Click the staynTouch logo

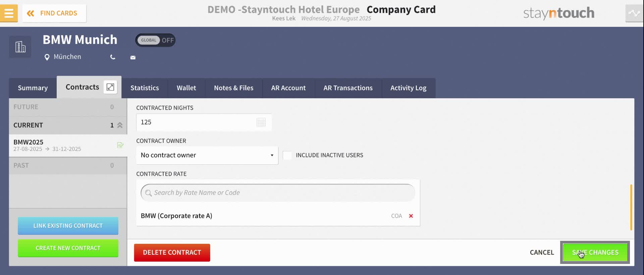coord(558,13)
